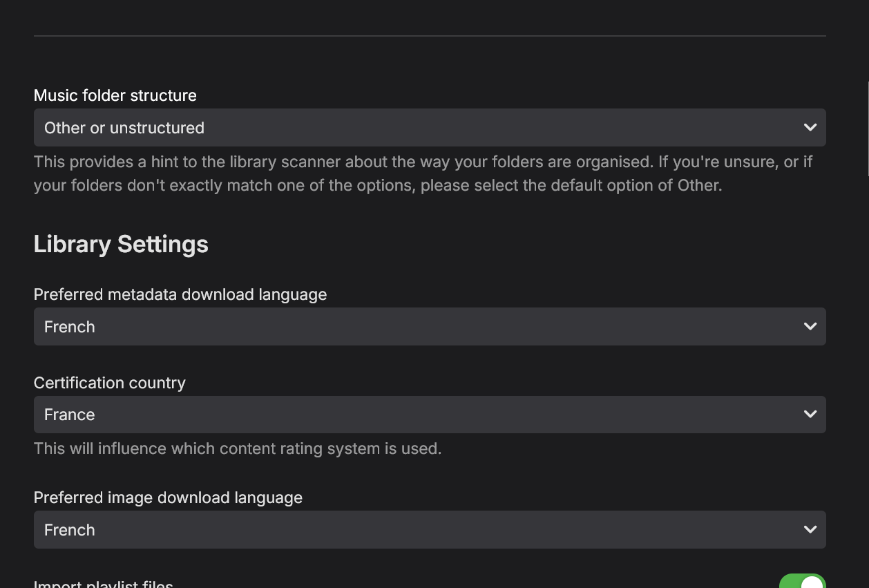Click chevron in the image language field
This screenshot has width=869, height=588.
tap(810, 530)
